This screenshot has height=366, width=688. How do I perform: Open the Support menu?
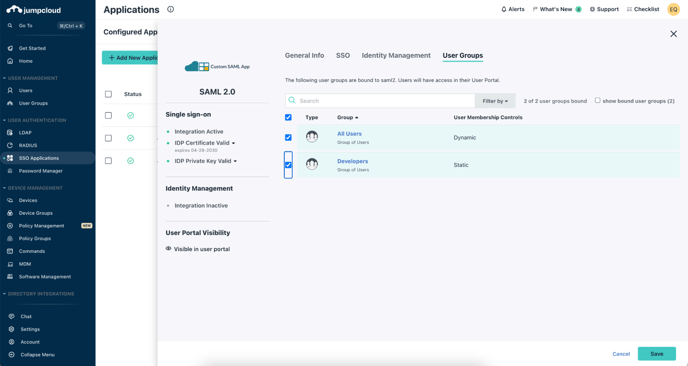604,9
